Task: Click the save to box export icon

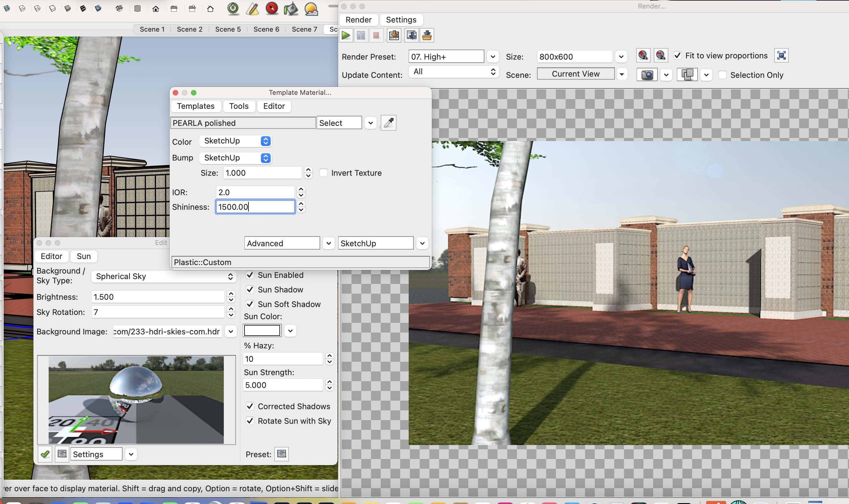Action: pyautogui.click(x=427, y=35)
